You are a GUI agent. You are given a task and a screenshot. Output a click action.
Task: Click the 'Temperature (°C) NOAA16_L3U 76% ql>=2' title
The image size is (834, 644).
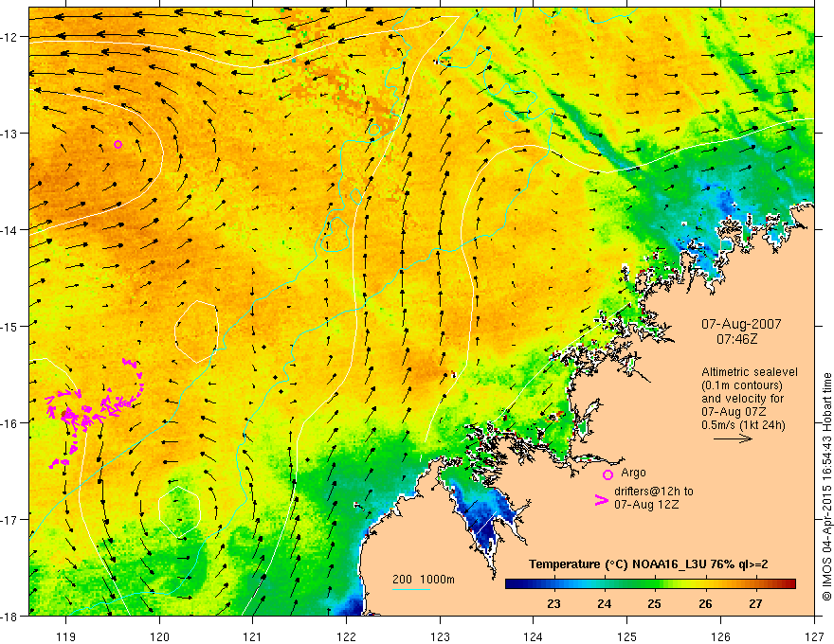(x=648, y=564)
